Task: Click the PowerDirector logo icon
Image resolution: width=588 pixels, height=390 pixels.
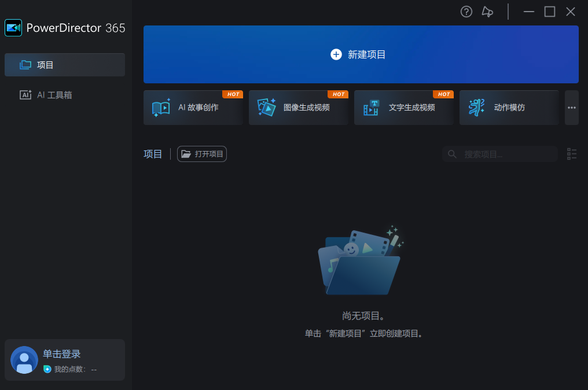Action: point(13,27)
